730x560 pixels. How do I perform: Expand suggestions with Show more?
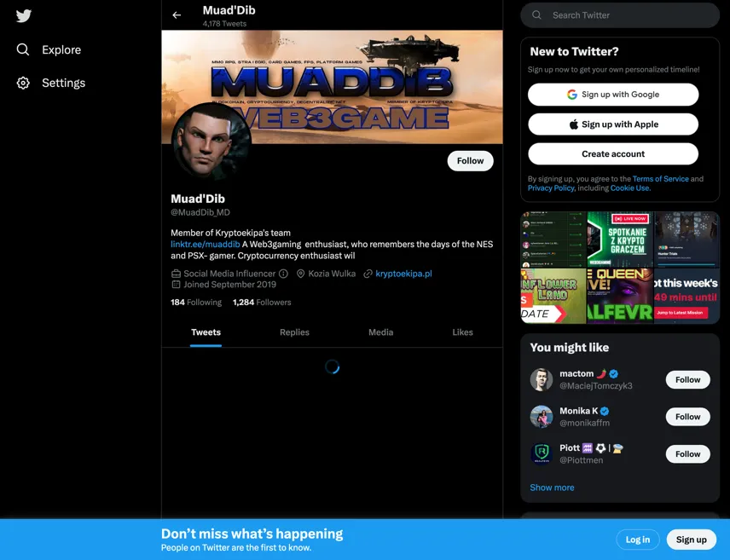(x=552, y=488)
